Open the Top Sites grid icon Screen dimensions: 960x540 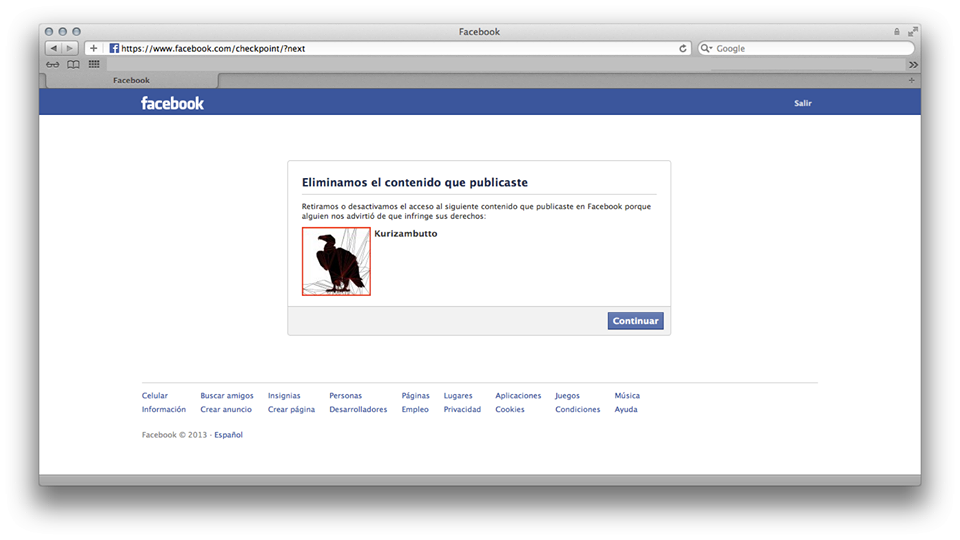pyautogui.click(x=94, y=64)
